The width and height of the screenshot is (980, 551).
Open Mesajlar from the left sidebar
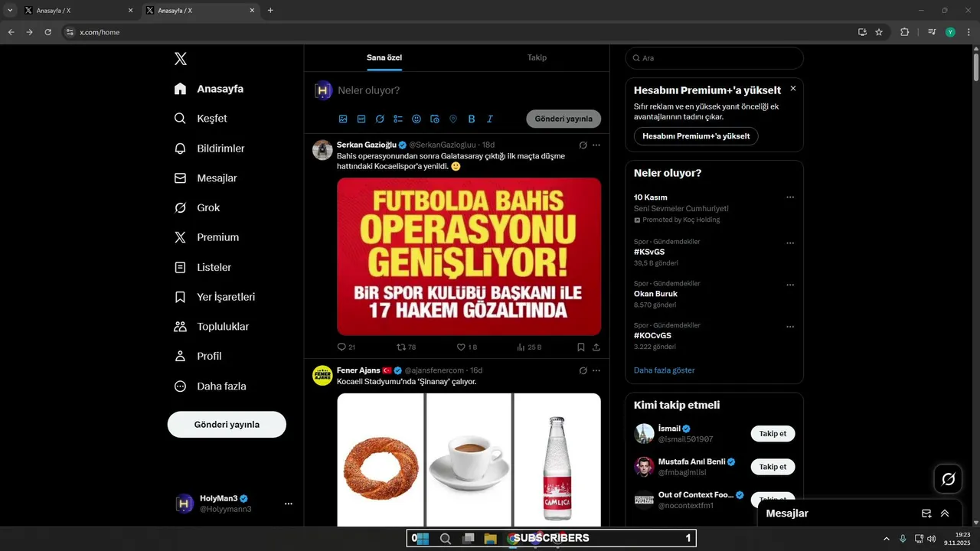[x=206, y=178]
